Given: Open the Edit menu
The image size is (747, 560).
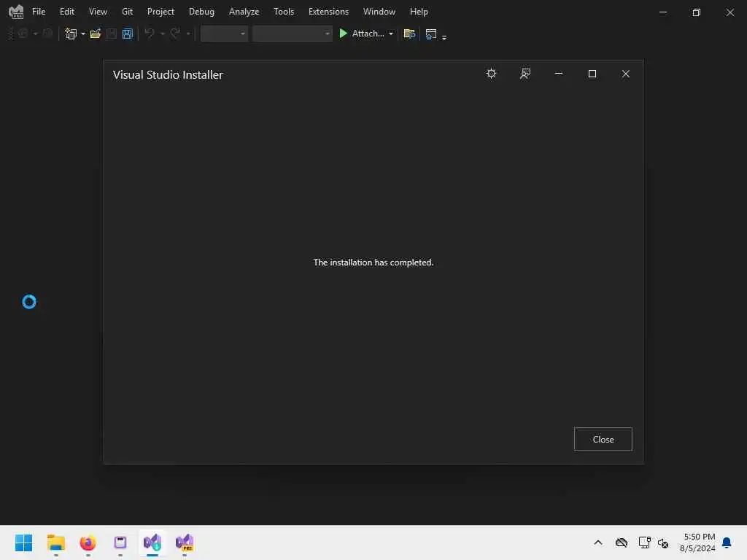Looking at the screenshot, I should [66, 12].
